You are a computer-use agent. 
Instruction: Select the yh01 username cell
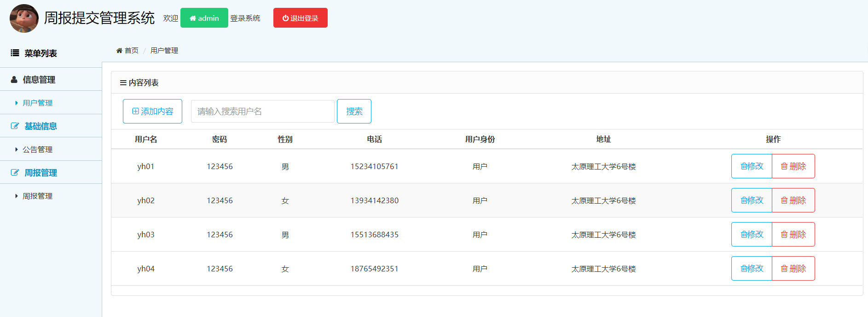(x=146, y=166)
